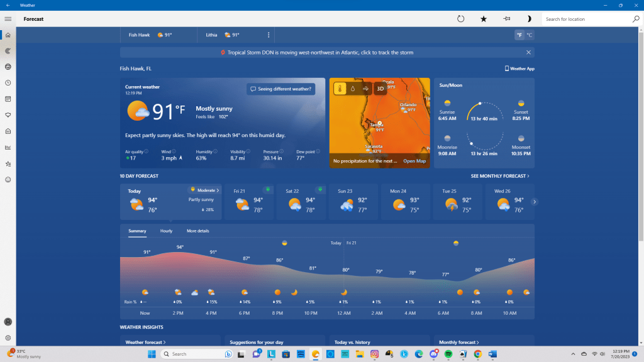Image resolution: width=644 pixels, height=362 pixels.
Task: Refresh the weather forecast
Action: [x=460, y=19]
